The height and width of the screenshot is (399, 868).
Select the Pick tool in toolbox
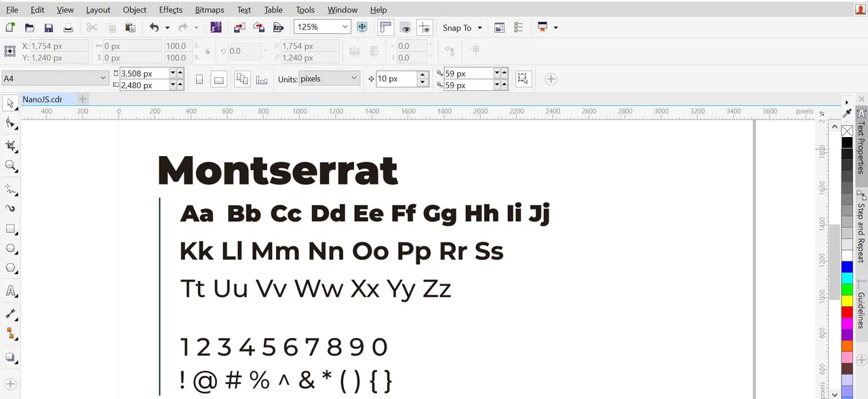11,103
